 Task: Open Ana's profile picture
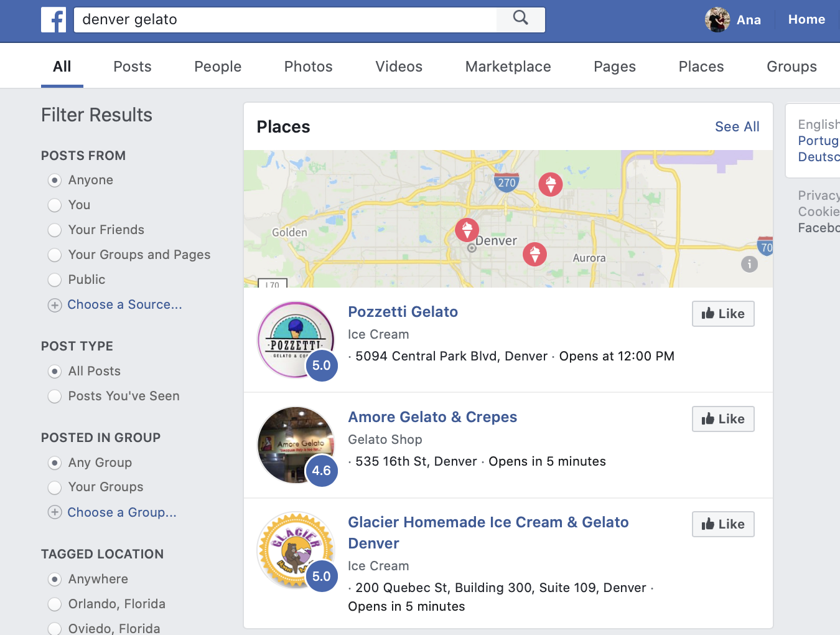717,20
